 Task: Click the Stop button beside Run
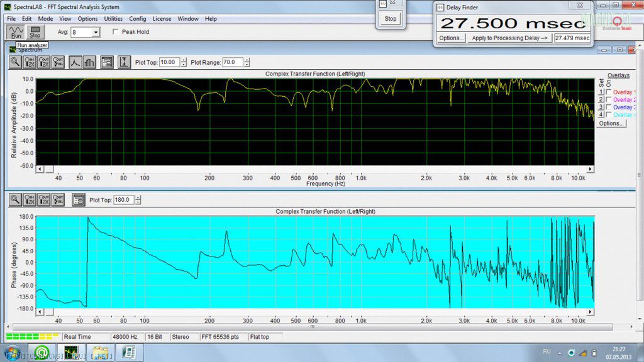35,32
